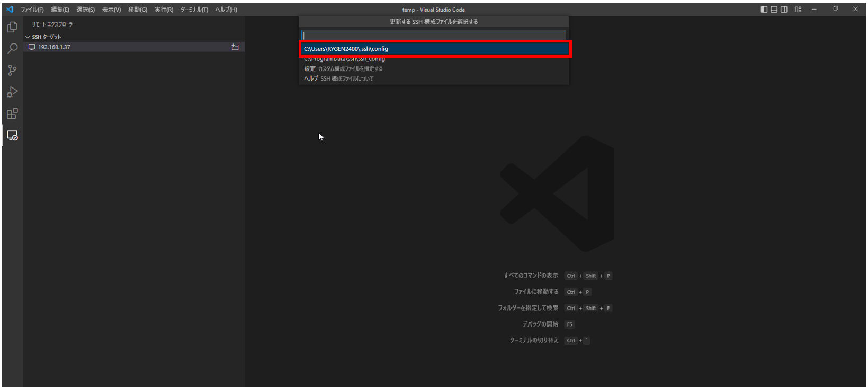Open the 表示(V) menu
This screenshot has width=868, height=387.
[111, 10]
